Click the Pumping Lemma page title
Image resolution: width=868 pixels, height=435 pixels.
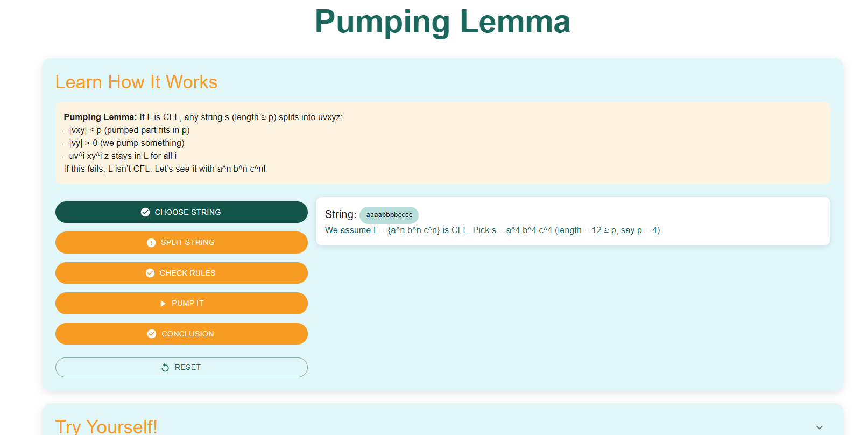442,22
